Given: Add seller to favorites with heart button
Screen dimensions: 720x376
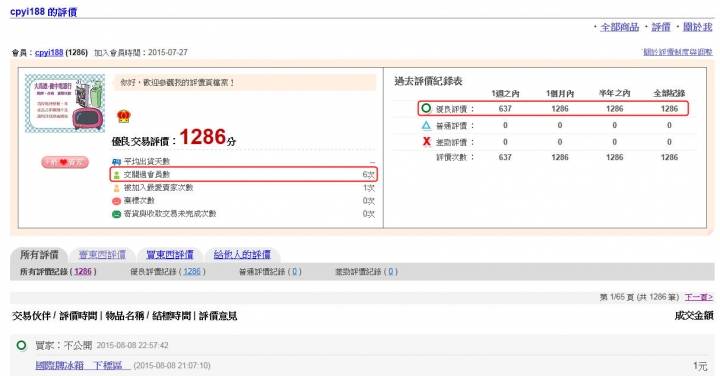Looking at the screenshot, I should click(65, 162).
